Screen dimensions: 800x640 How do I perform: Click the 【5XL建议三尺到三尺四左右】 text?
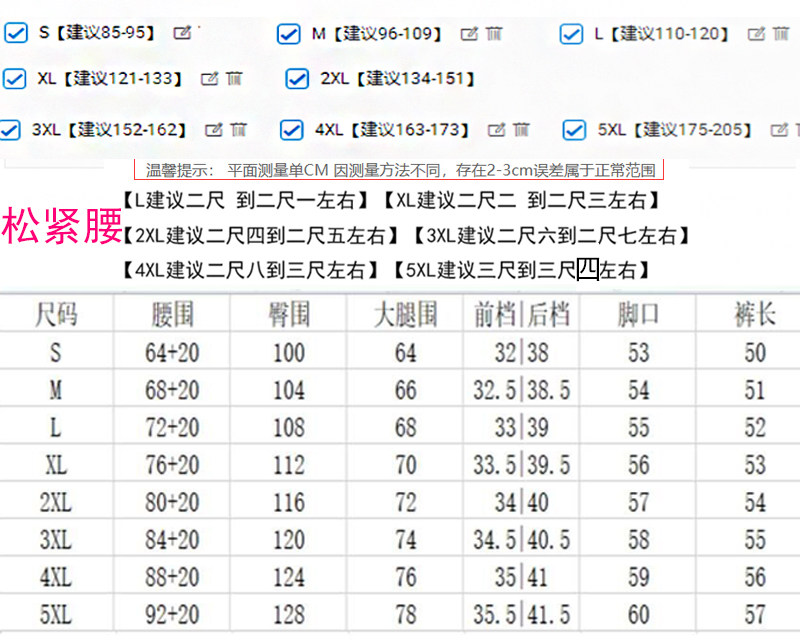click(521, 269)
